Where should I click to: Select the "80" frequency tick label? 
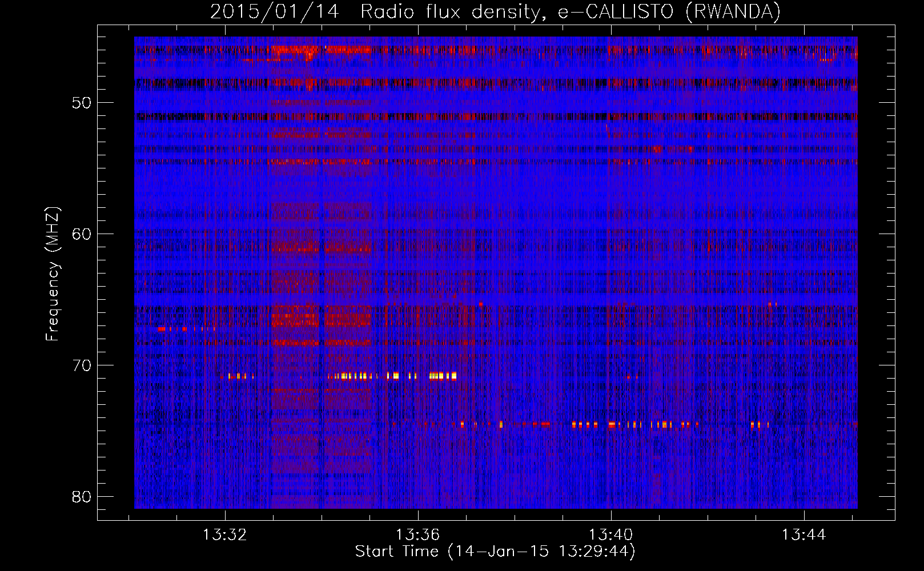pyautogui.click(x=82, y=497)
